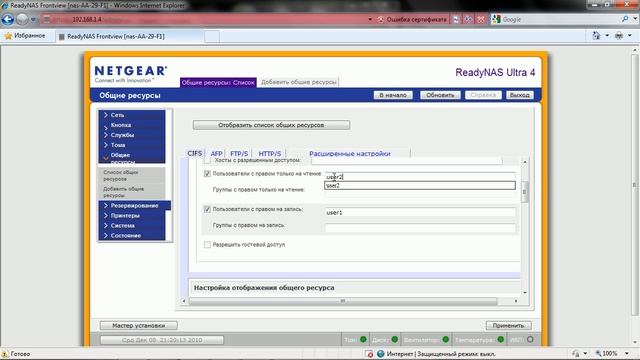This screenshot has width=640, height=360.
Task: Click the inner panel horizontal scrollbar thumb
Action: click(x=343, y=301)
